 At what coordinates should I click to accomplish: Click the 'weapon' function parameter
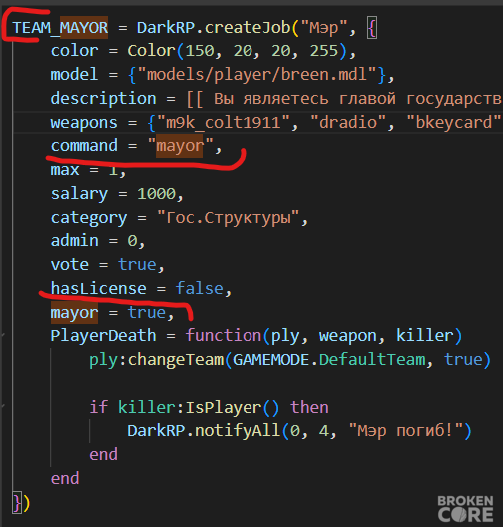pyautogui.click(x=348, y=336)
